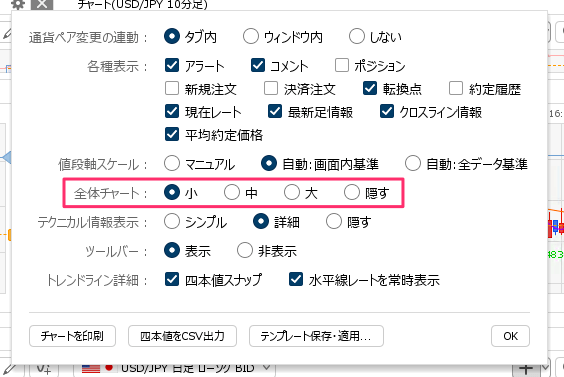Image resolution: width=564 pixels, height=377 pixels.
Task: Set overall chart size to 中
Action: (x=232, y=192)
